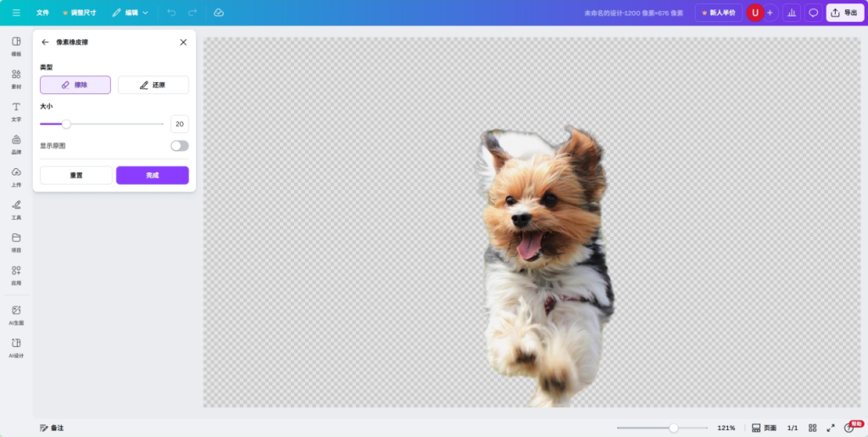Open the analytics bar chart icon
Viewport: 868px width, 437px height.
click(x=792, y=13)
